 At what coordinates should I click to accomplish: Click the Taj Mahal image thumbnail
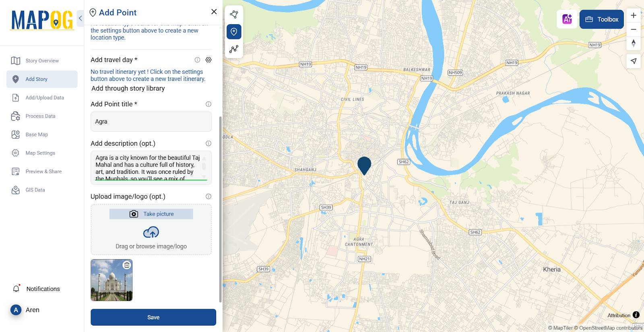pos(111,280)
